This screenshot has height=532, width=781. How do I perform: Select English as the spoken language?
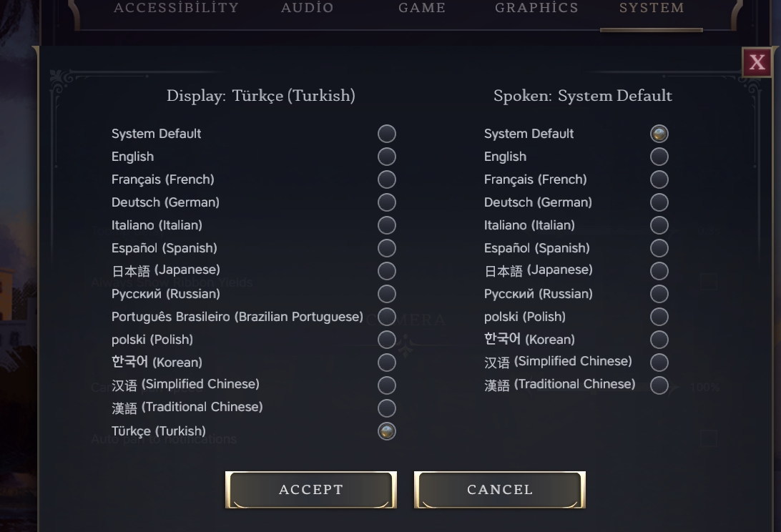(x=659, y=157)
